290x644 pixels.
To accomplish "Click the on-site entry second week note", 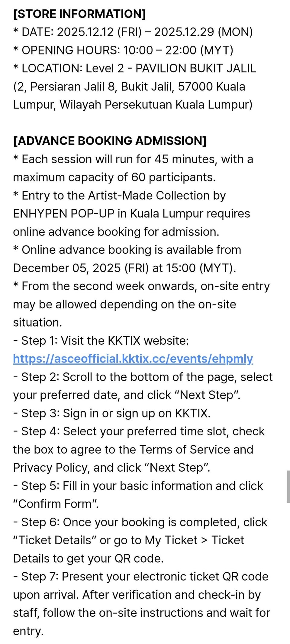I will click(x=141, y=286).
